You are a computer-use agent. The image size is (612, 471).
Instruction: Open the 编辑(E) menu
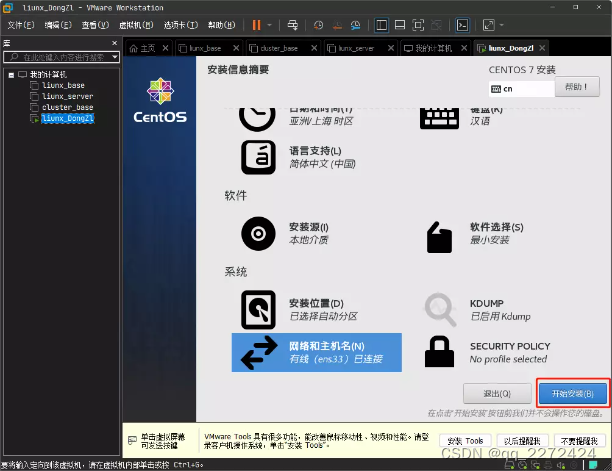click(58, 25)
